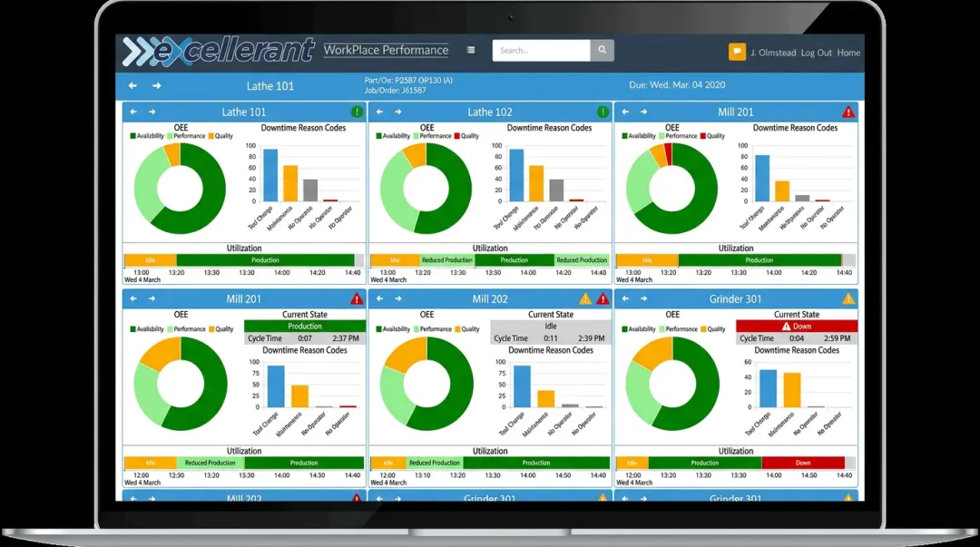
Task: Click the '0:11' cycle time value
Action: [x=551, y=338]
